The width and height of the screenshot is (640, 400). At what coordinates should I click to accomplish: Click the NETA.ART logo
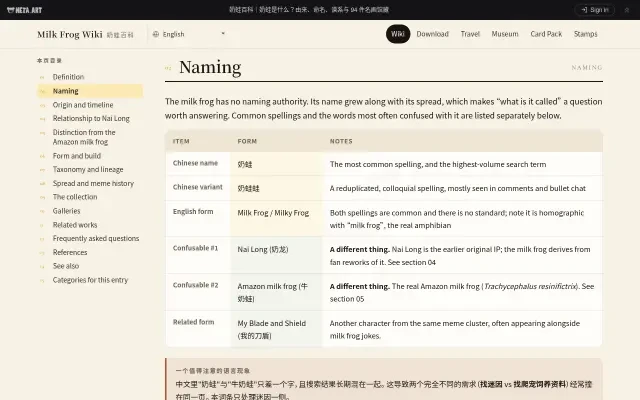pos(24,10)
